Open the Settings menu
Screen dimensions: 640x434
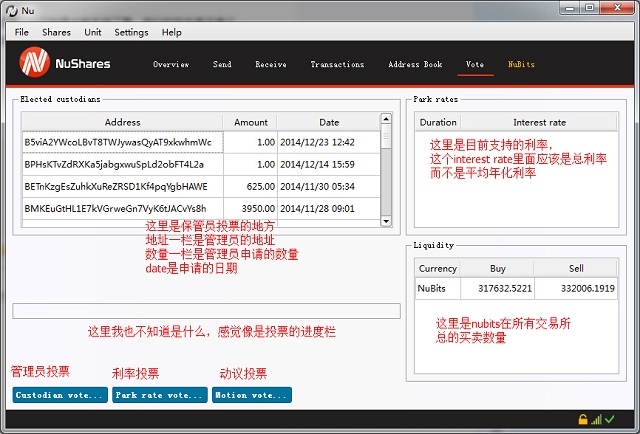[131, 32]
